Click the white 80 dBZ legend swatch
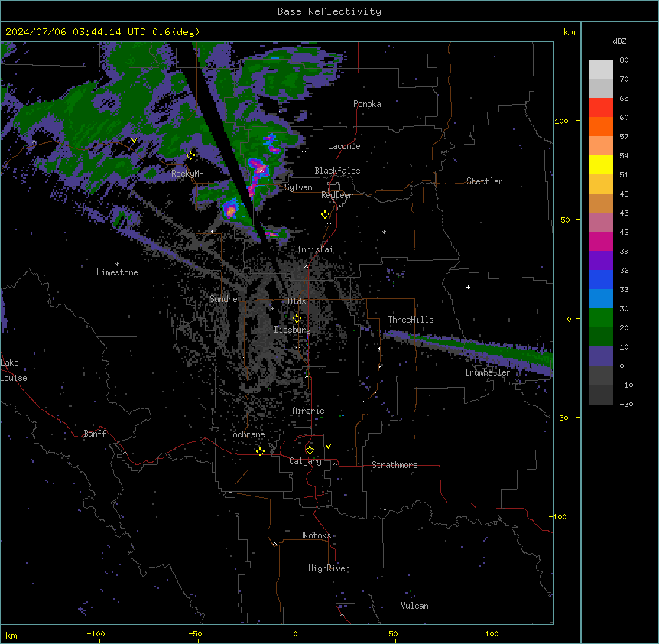 [x=601, y=70]
